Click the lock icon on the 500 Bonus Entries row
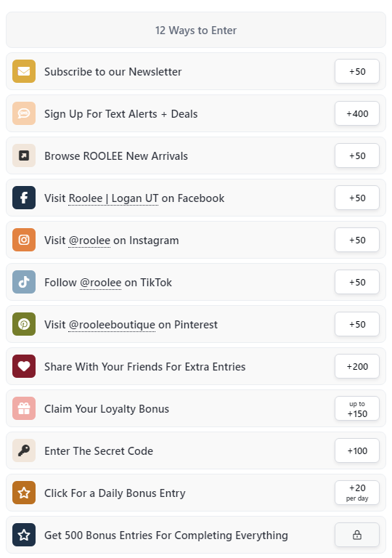The width and height of the screenshot is (392, 558). (357, 535)
